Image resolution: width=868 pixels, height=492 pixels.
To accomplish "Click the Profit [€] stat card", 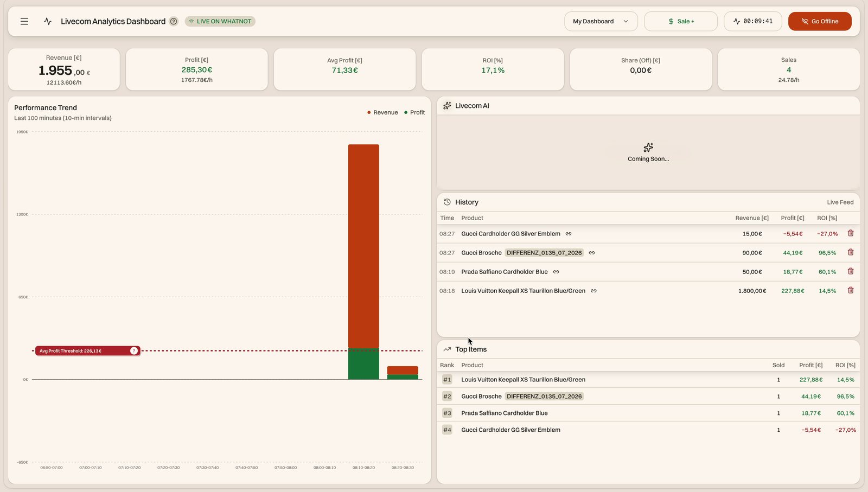I will pos(197,69).
